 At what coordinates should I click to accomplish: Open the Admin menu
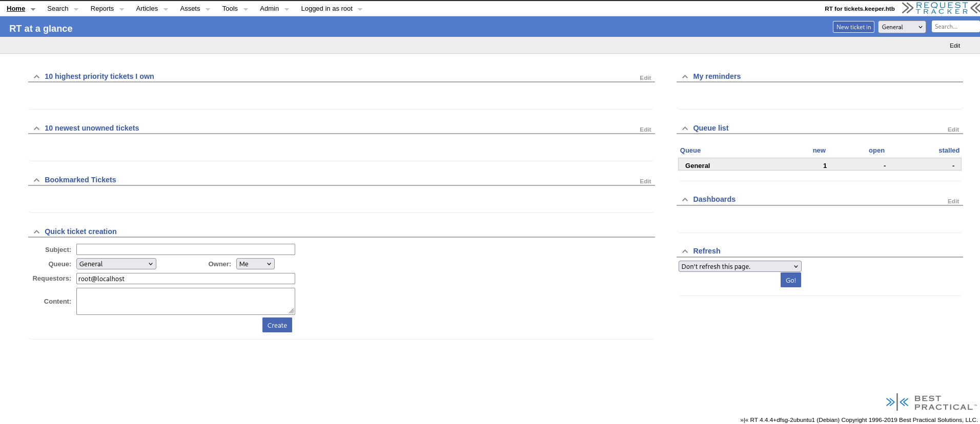coord(269,9)
